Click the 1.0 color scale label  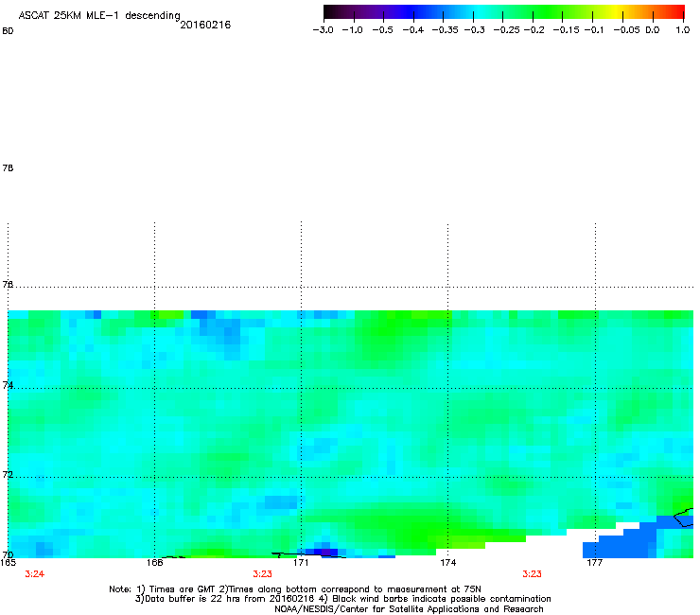tap(683, 30)
